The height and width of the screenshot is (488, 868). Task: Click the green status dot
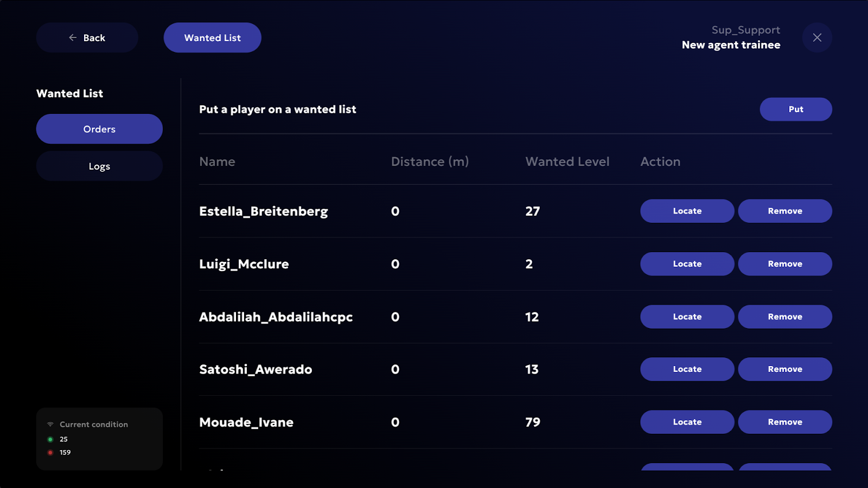click(50, 439)
